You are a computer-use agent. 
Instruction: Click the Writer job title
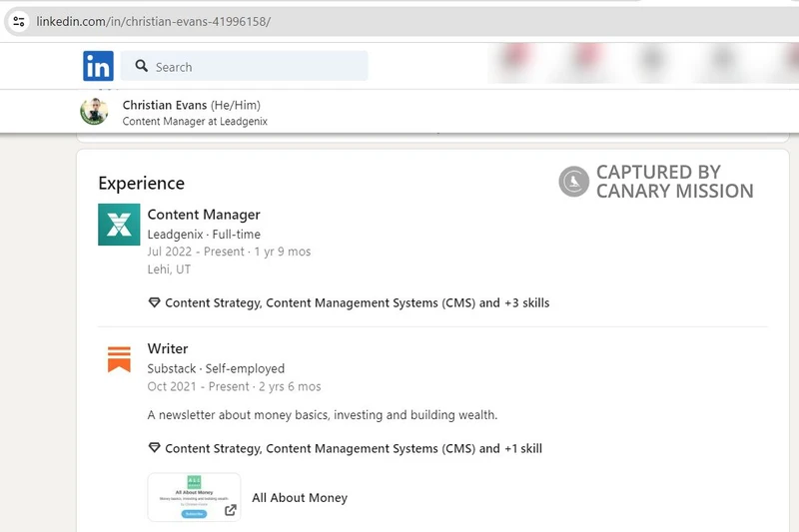coord(168,348)
